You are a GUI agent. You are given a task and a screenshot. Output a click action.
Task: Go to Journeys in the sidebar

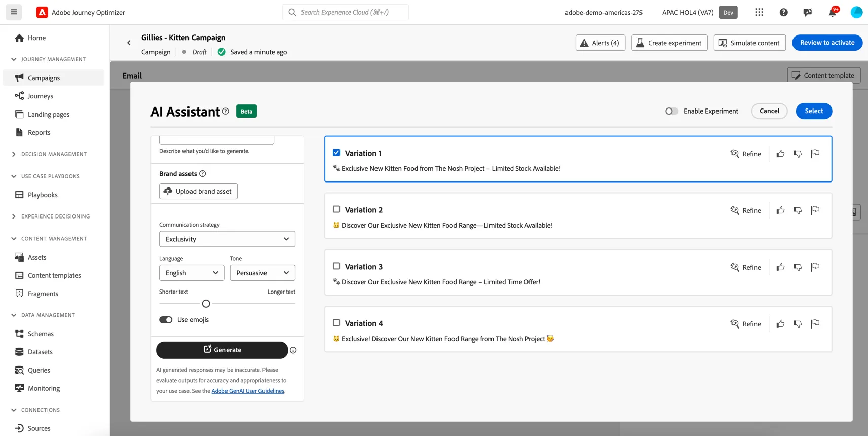click(41, 96)
